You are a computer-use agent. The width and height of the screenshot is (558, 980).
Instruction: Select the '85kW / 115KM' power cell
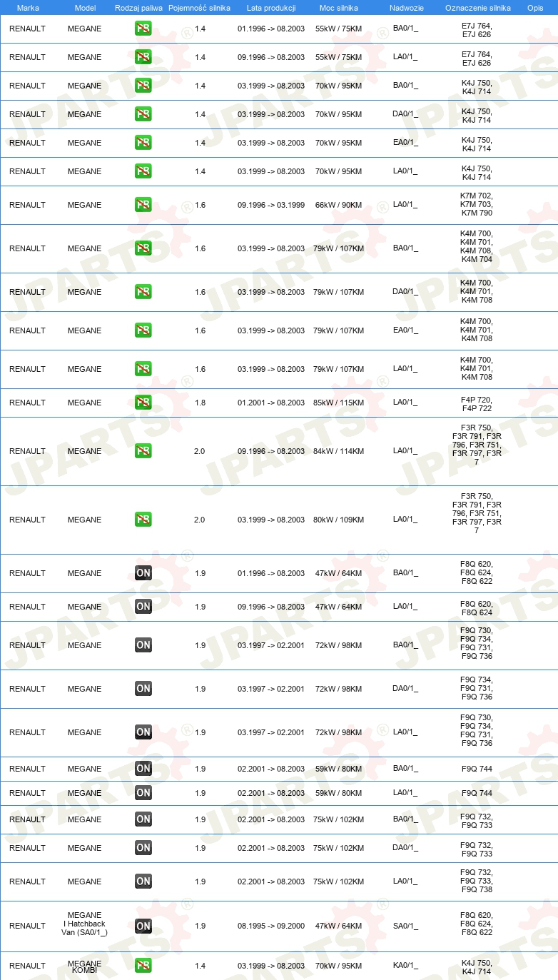[x=338, y=403]
